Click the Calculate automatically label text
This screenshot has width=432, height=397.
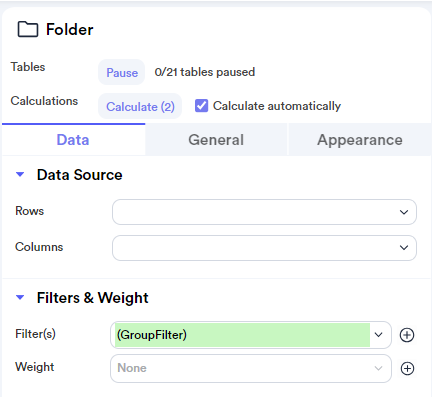[x=277, y=106]
